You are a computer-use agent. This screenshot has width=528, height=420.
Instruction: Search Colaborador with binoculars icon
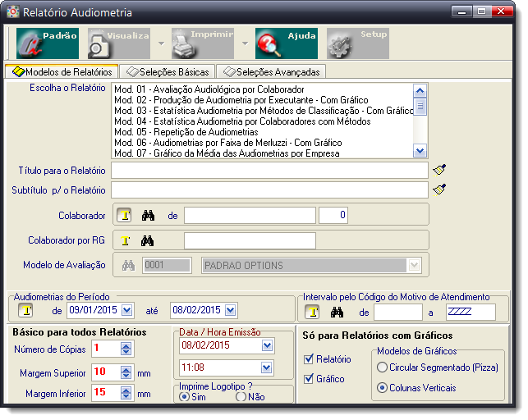[148, 215]
